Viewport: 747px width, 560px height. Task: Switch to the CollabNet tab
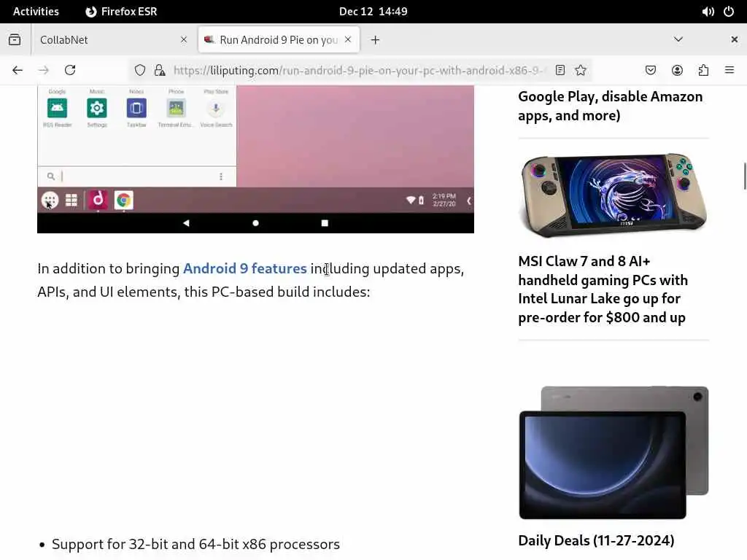[113, 40]
